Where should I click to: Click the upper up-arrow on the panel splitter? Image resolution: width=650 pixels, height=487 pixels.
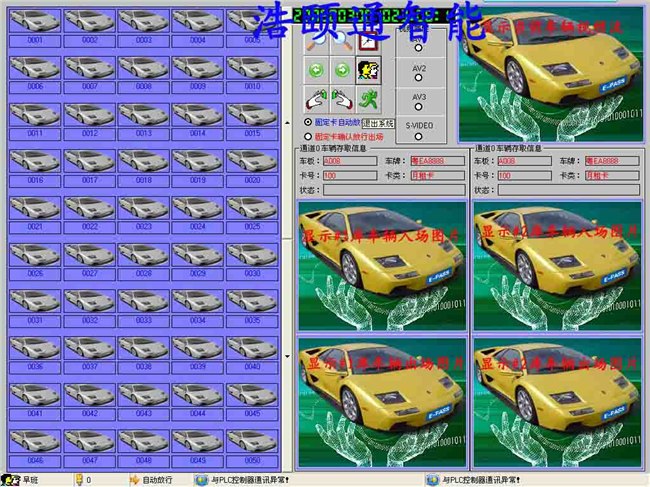click(287, 123)
